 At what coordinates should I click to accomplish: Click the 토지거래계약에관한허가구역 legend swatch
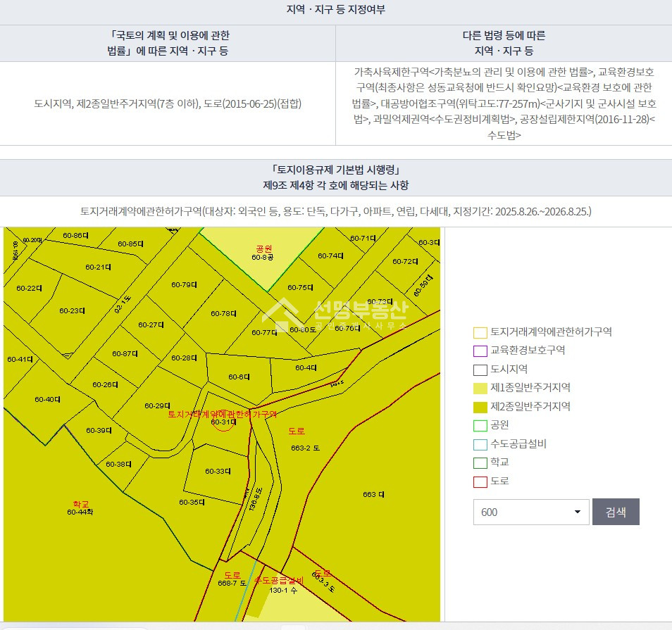pyautogui.click(x=480, y=332)
